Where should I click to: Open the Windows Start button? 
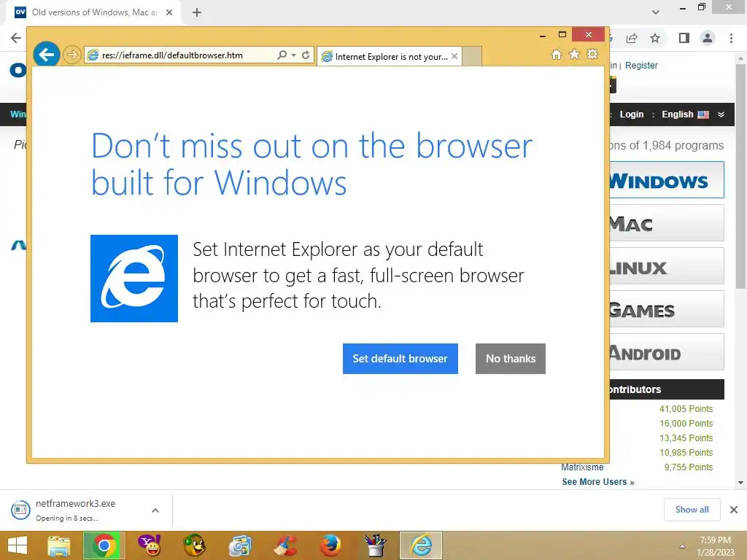pyautogui.click(x=18, y=545)
